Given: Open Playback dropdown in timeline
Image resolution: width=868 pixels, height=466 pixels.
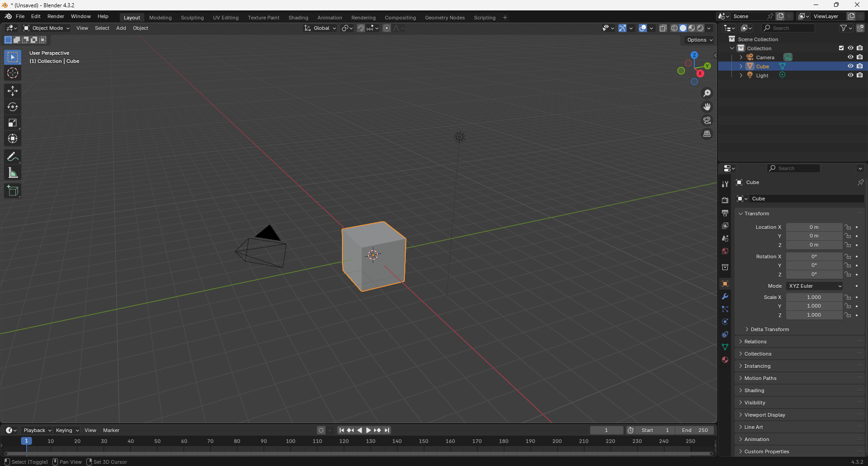Looking at the screenshot, I should click(37, 430).
